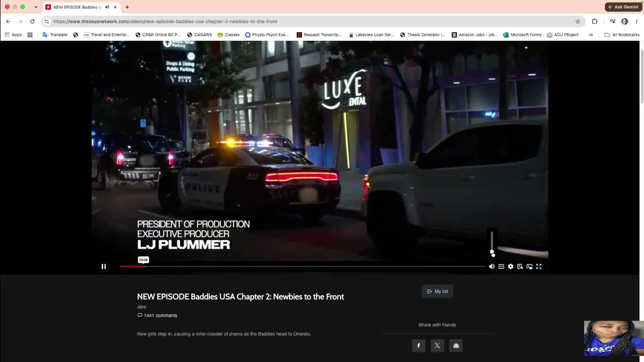Screen dimensions: 644x362
Task: Mute the tab via its audio icon
Action: click(107, 7)
